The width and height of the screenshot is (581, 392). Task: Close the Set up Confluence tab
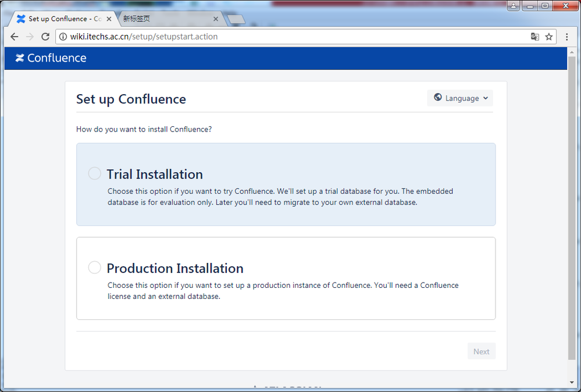pos(109,19)
